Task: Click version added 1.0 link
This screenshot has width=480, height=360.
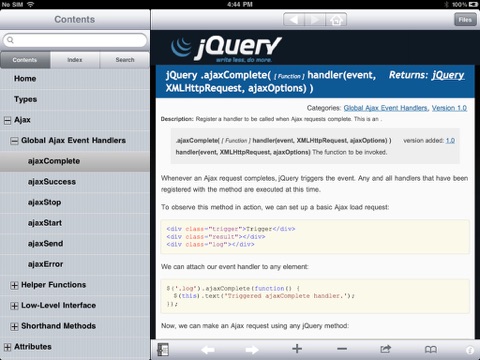Action: [x=450, y=141]
